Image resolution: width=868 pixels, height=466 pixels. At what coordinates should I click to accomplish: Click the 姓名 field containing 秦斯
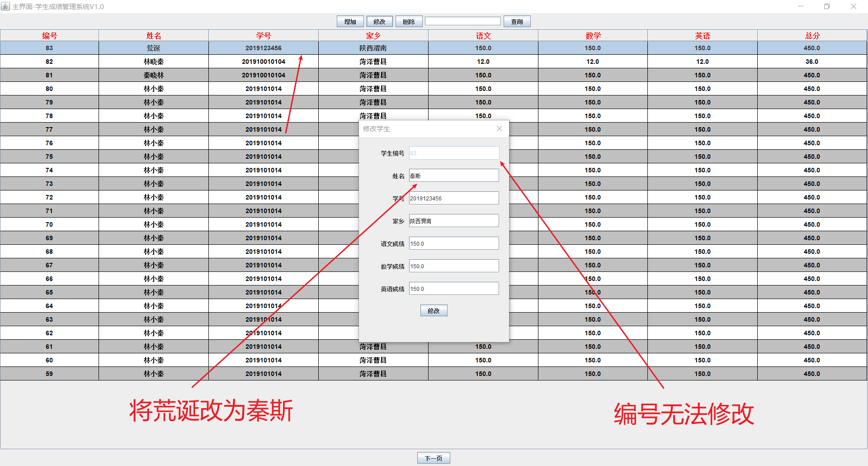pyautogui.click(x=454, y=176)
